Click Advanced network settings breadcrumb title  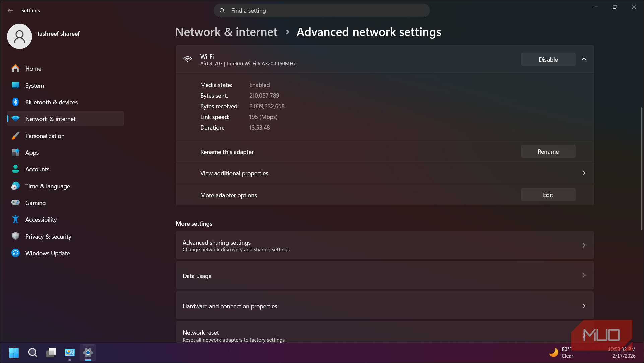[x=369, y=32]
